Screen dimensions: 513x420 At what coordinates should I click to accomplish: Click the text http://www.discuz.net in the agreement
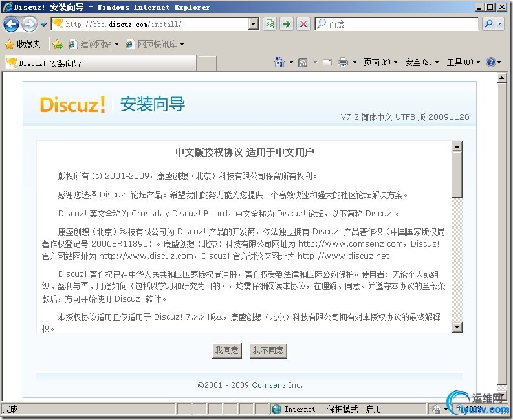coord(344,256)
